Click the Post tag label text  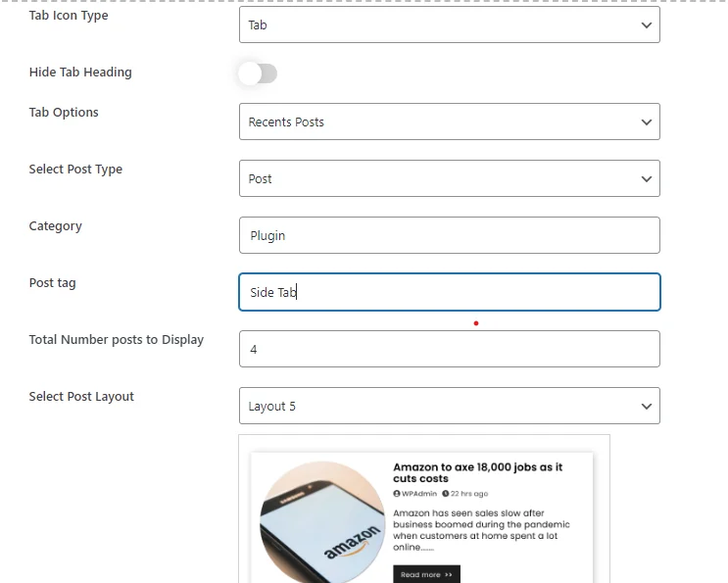coord(53,283)
